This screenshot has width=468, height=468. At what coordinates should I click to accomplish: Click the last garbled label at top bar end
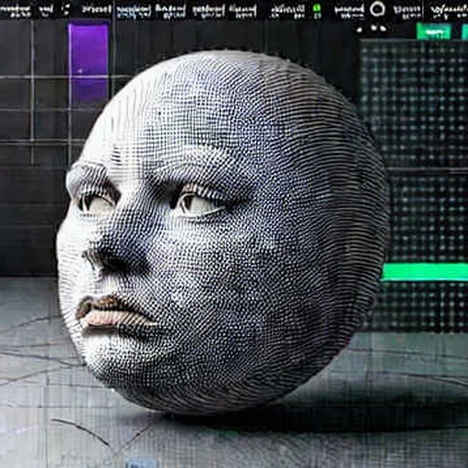[x=449, y=11]
